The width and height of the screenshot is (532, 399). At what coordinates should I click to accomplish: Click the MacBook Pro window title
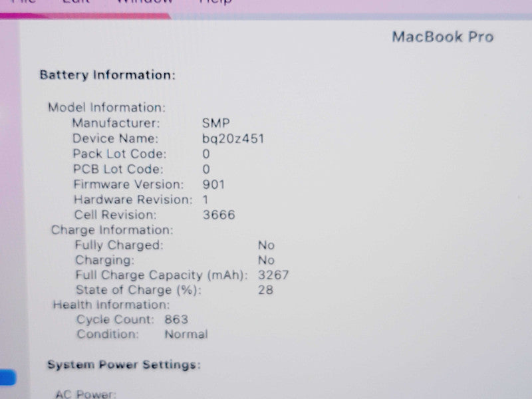(442, 37)
